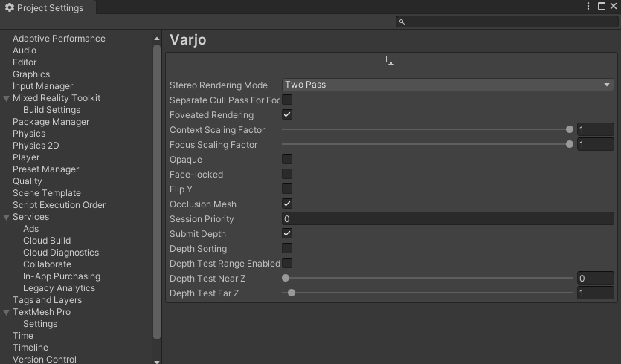Click the Project Settings gear icon
Image resolution: width=621 pixels, height=364 pixels.
10,8
